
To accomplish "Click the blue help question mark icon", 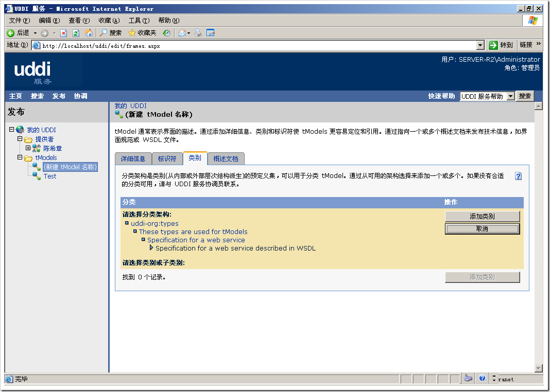I will pyautogui.click(x=518, y=176).
